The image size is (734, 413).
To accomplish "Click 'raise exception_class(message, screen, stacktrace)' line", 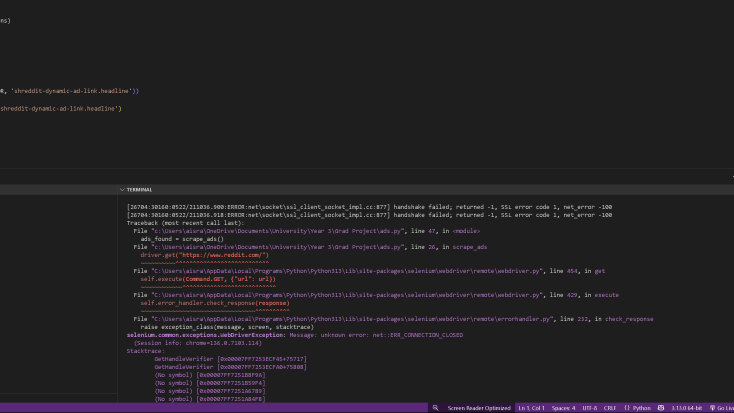I will tap(227, 327).
